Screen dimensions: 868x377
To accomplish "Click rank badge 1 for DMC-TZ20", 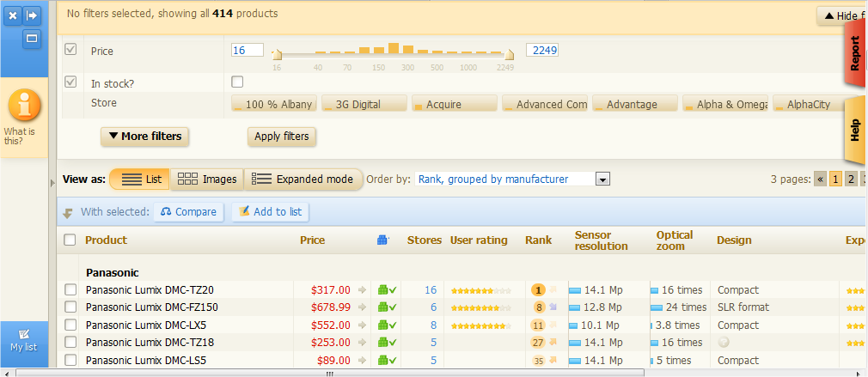I will (538, 289).
